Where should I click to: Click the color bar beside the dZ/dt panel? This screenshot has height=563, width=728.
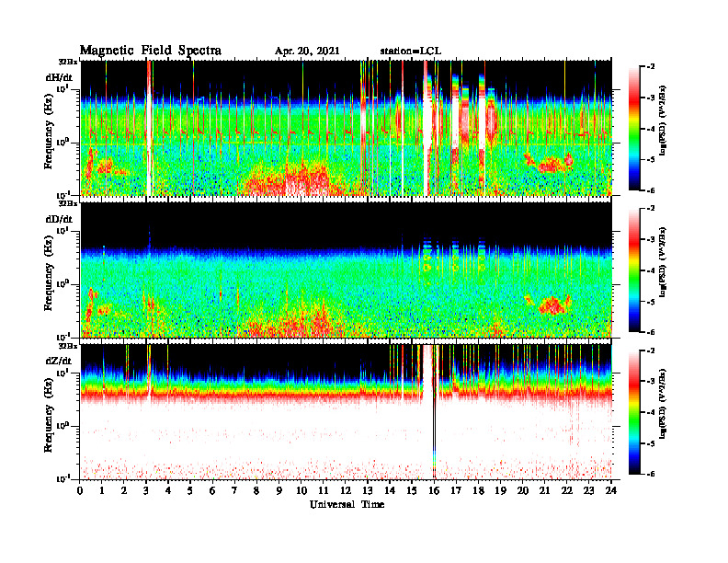tap(634, 412)
